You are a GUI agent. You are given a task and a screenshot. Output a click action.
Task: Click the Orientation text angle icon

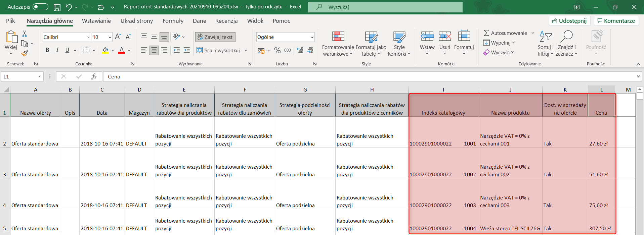[177, 37]
